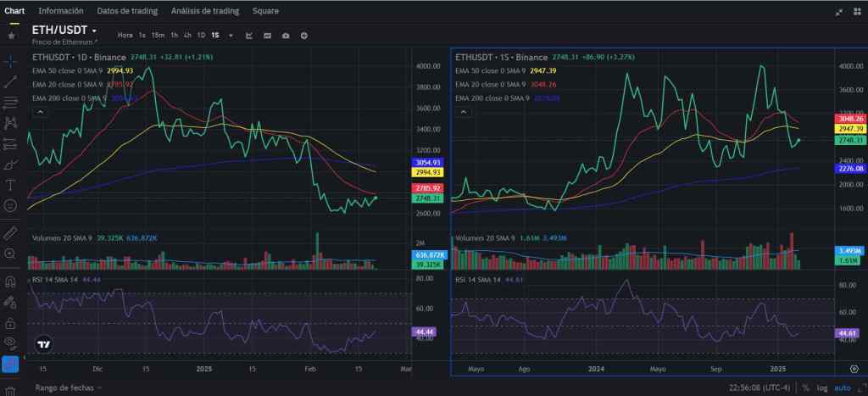Click the Precio de Ethereum link

tap(64, 42)
